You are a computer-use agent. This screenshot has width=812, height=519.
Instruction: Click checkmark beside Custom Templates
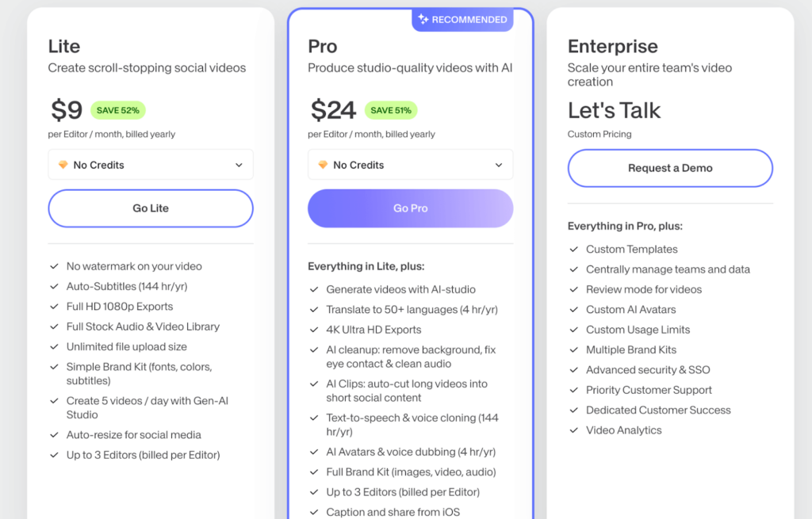[x=573, y=250]
